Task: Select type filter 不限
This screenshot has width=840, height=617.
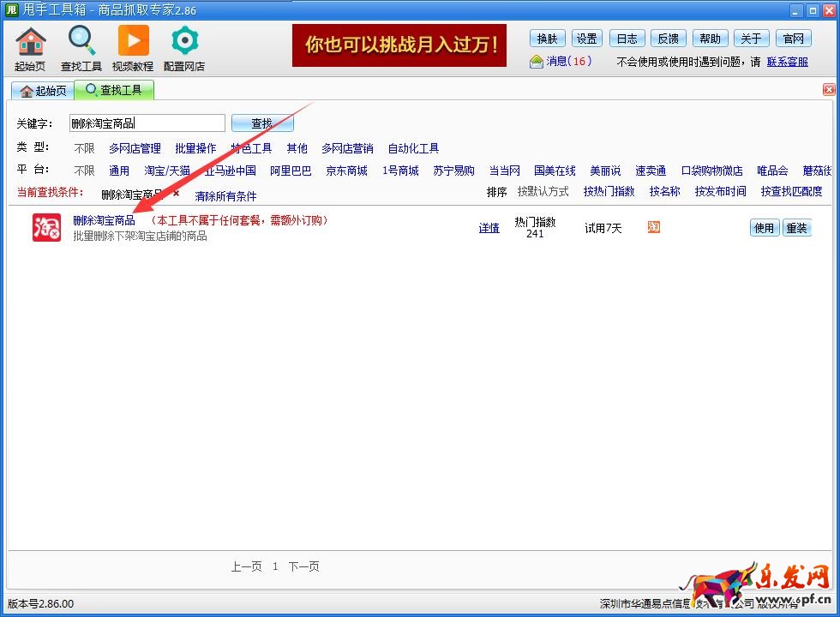Action: 84,148
